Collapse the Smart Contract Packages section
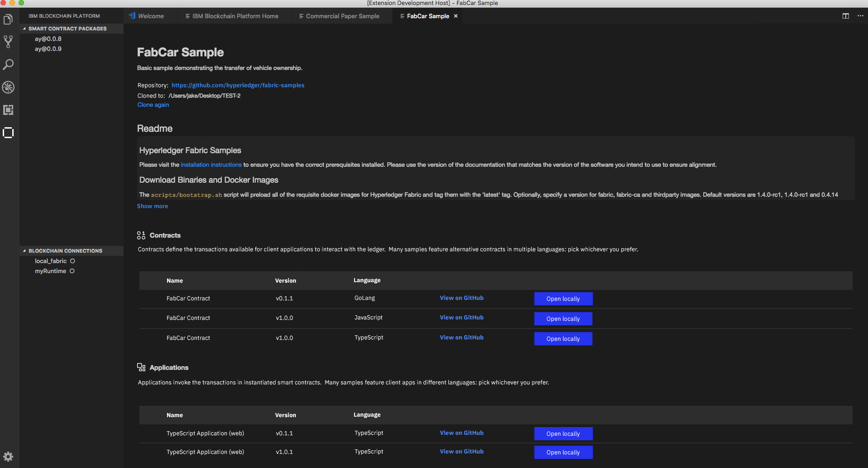868x468 pixels. 24,28
